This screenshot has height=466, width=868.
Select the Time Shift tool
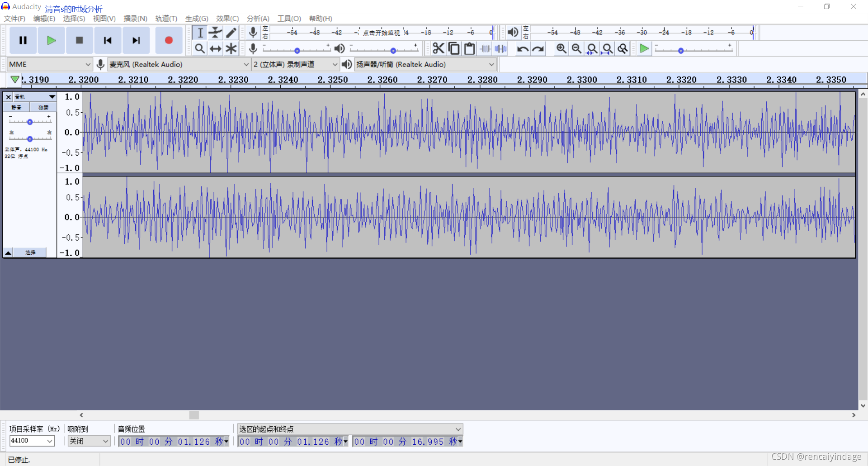coord(216,48)
